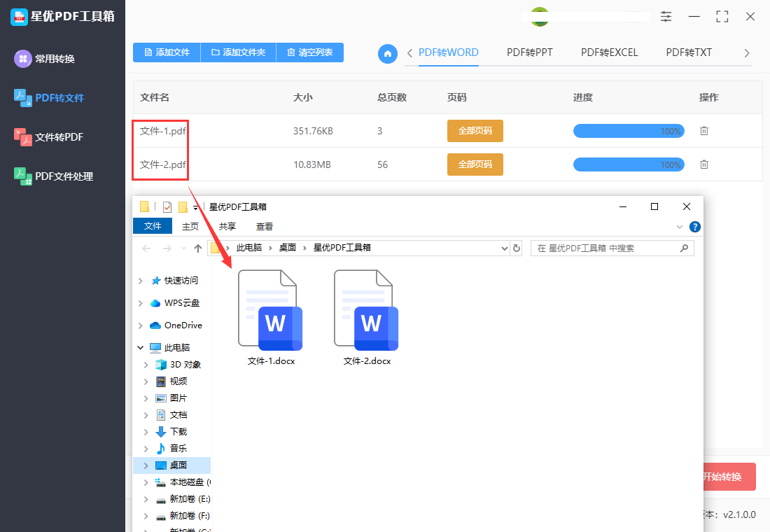
Task: Click the home icon in the PDF toolbox
Action: (388, 53)
